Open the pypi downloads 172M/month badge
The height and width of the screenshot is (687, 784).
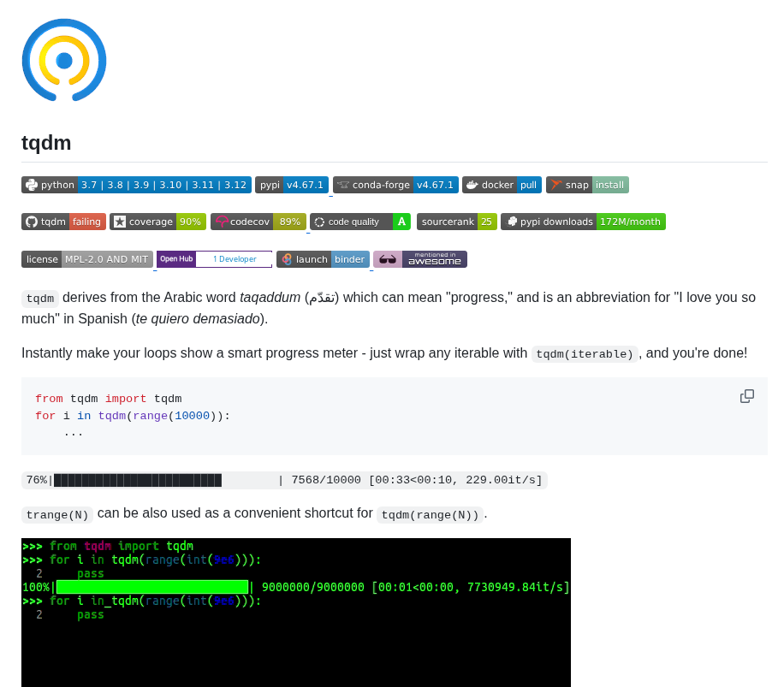coord(583,222)
